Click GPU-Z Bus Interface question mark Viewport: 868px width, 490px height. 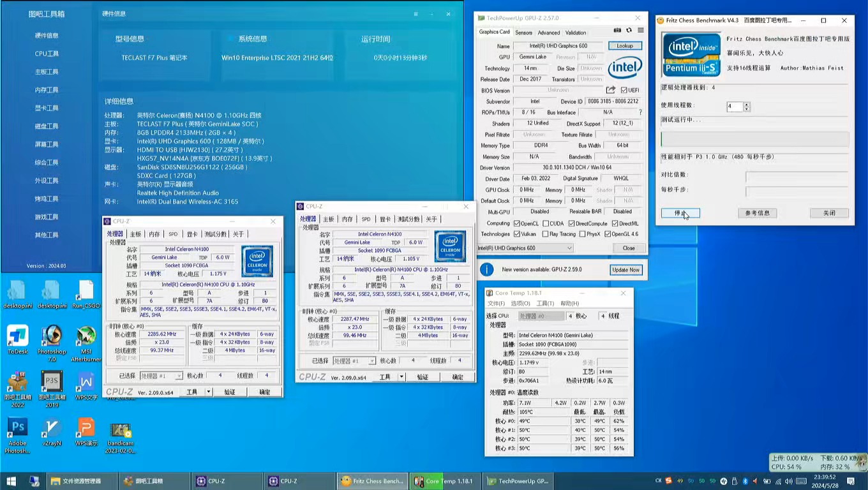pyautogui.click(x=640, y=112)
